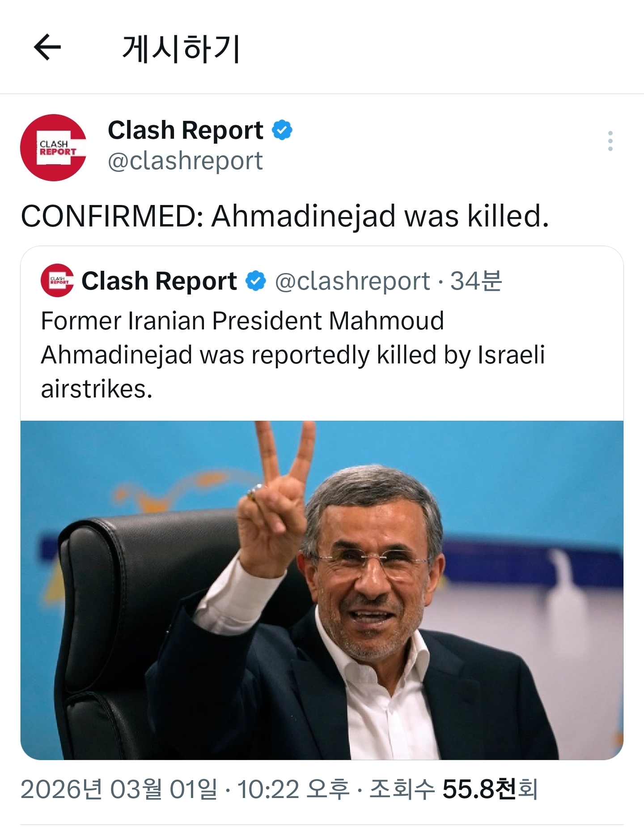
Task: Tap the back arrow icon
Action: 47,47
